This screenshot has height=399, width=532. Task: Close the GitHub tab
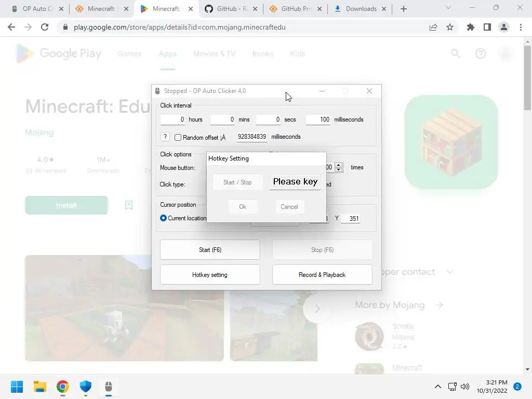[255, 9]
